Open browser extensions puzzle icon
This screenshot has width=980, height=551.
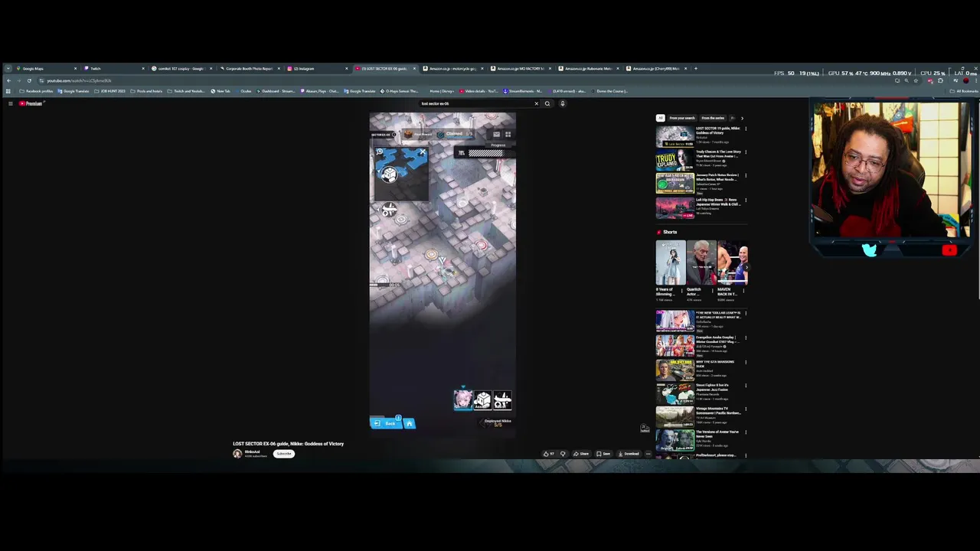tap(940, 80)
